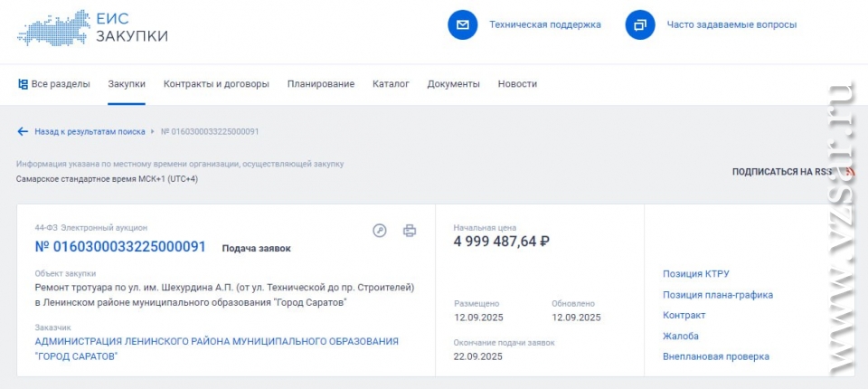Click the back arrow icon

(x=23, y=131)
